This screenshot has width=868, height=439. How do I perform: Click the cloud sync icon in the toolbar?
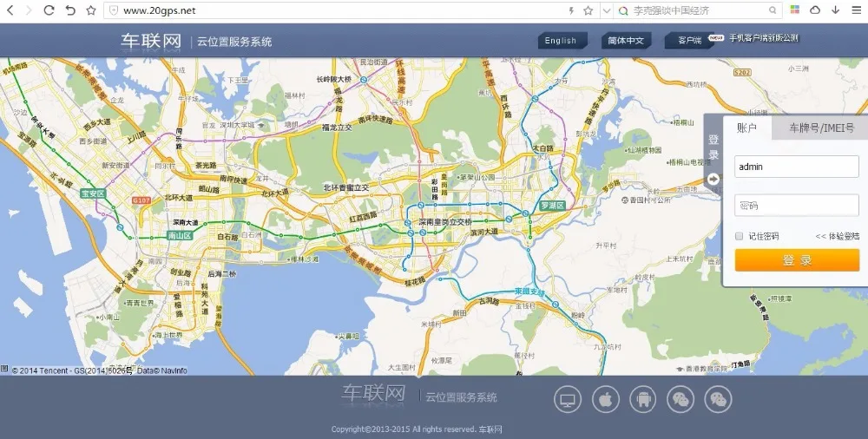point(815,10)
